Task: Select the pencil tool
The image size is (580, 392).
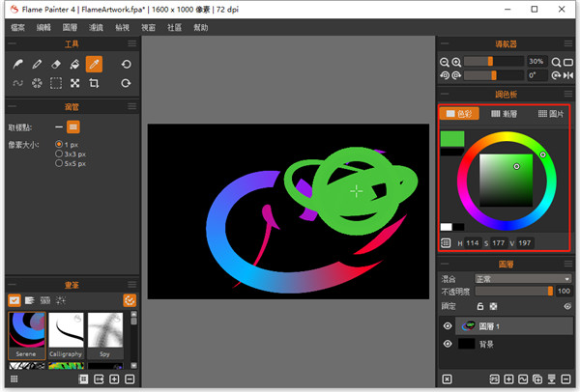Action: (37, 64)
